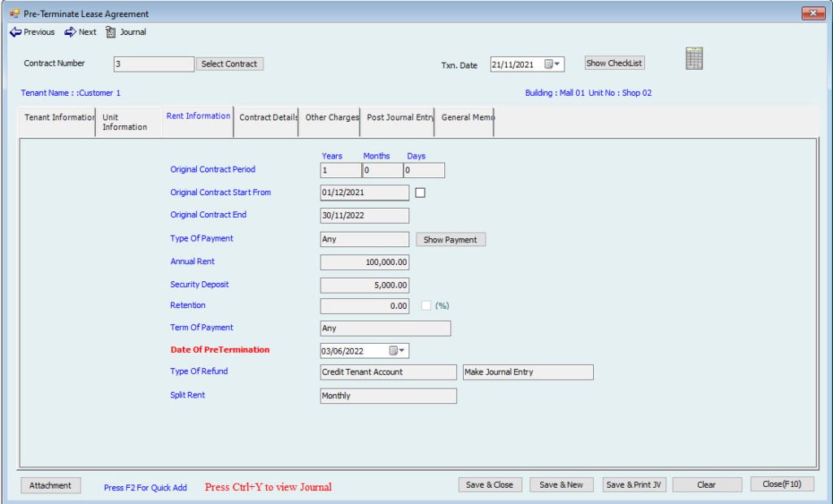Click the app icon in title bar
The width and height of the screenshot is (833, 504).
[x=14, y=14]
